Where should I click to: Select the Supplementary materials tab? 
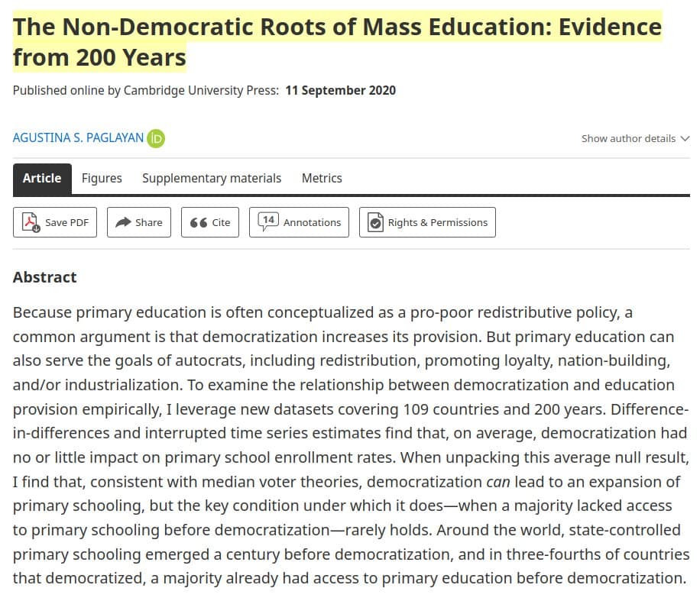coord(212,178)
